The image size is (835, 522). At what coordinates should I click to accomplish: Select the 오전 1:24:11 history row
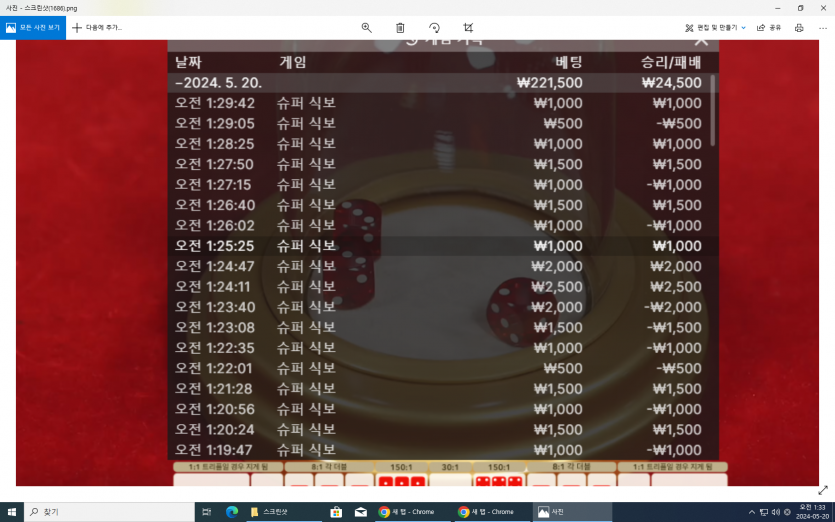443,287
